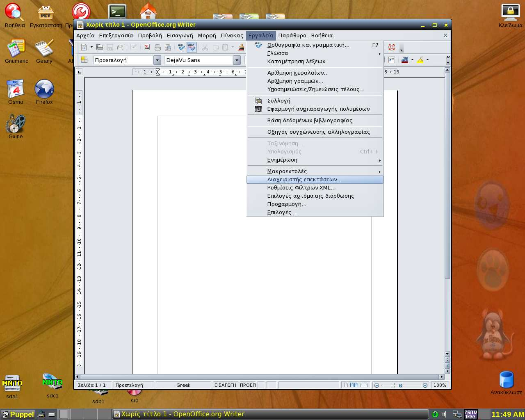Click the Open file folder icon
The width and height of the screenshot is (525, 420).
[x=99, y=48]
